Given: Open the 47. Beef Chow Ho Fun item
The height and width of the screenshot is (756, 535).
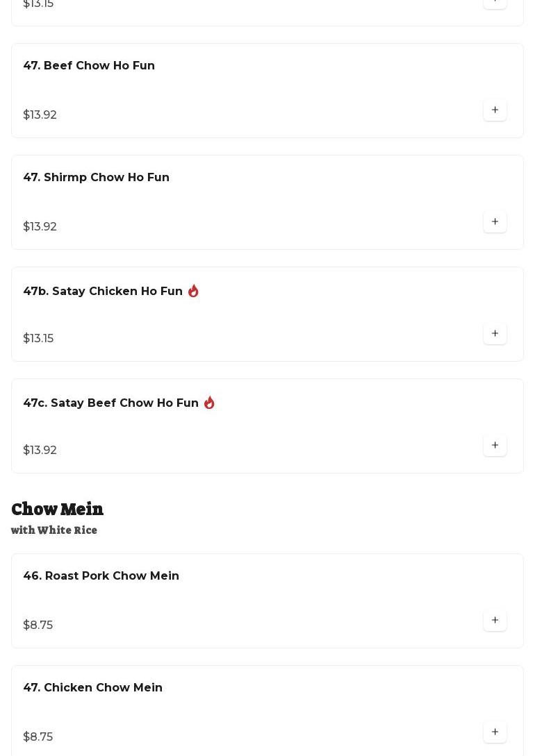Looking at the screenshot, I should pos(89,65).
